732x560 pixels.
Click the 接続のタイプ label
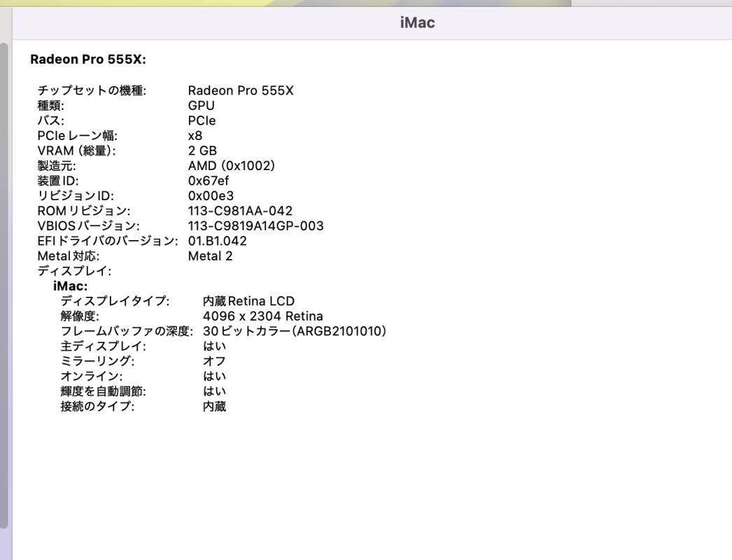click(x=97, y=406)
